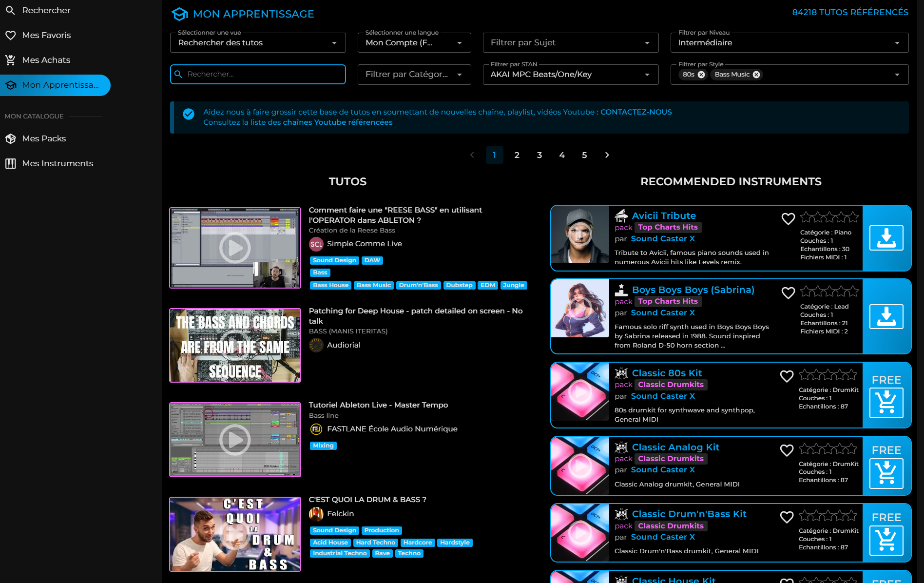The image size is (924, 583).
Task: Click the next page chevron
Action: pos(607,155)
